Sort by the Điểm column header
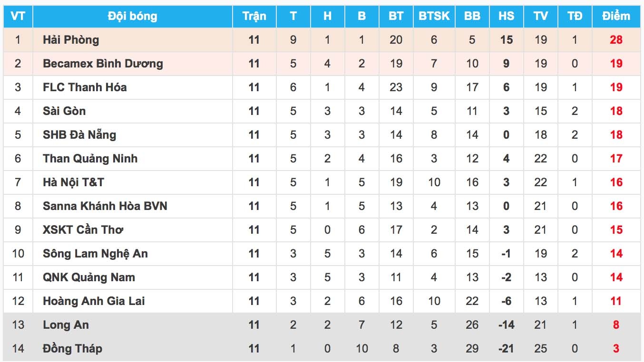 pos(616,16)
